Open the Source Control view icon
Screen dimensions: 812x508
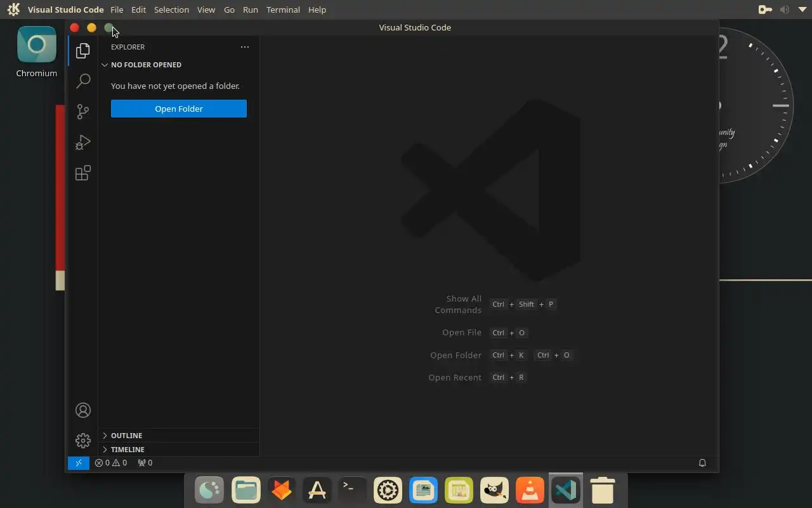coord(83,112)
